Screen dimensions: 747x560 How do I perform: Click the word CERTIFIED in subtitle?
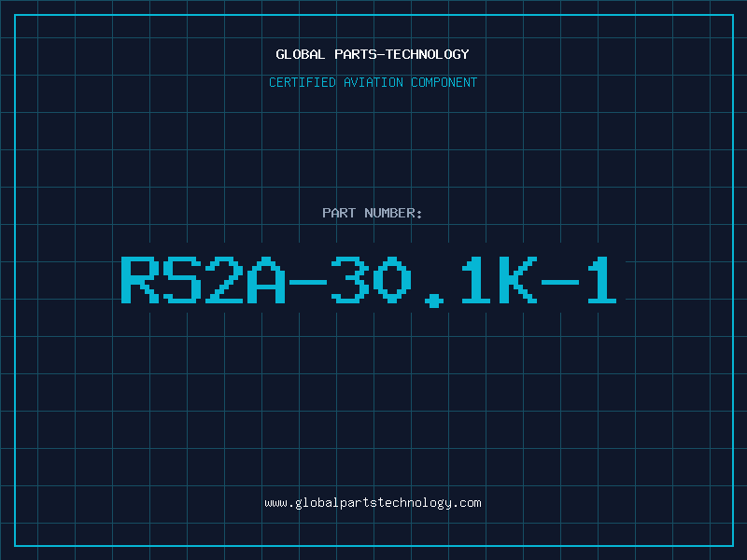click(302, 82)
